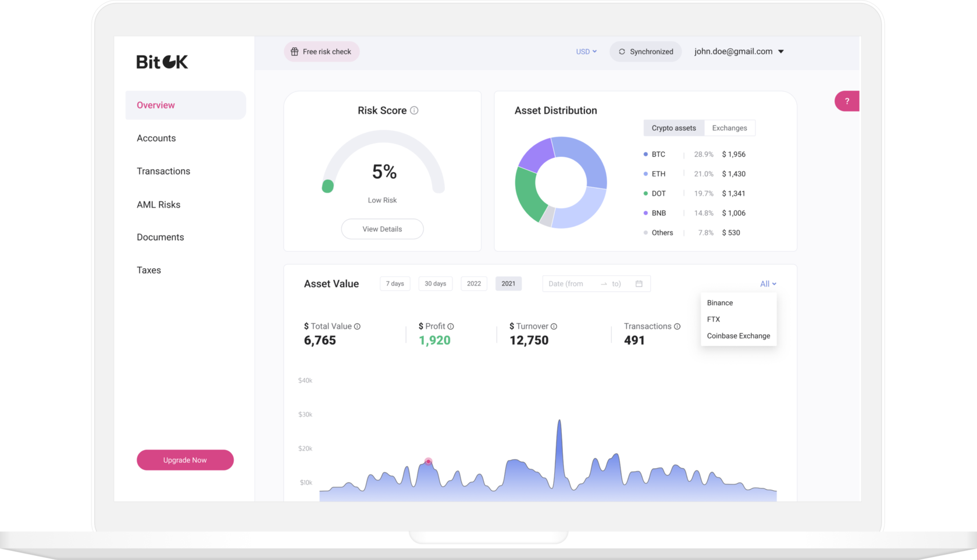Click the Synchronized refresh icon
The width and height of the screenshot is (977, 560).
tap(622, 52)
